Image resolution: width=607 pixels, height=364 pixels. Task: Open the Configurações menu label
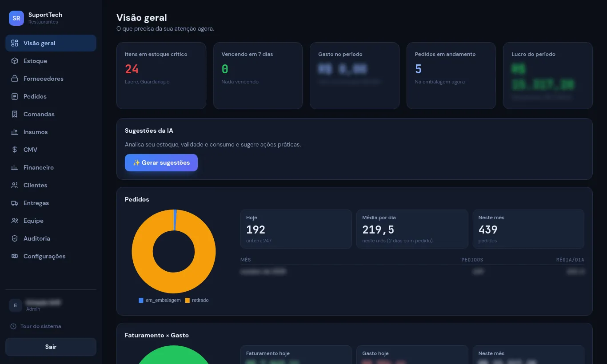point(44,256)
